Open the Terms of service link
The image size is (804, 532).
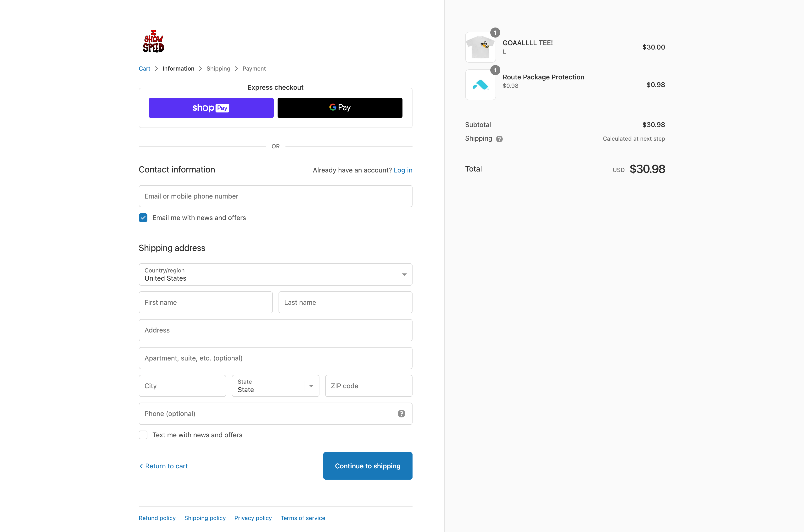(303, 518)
